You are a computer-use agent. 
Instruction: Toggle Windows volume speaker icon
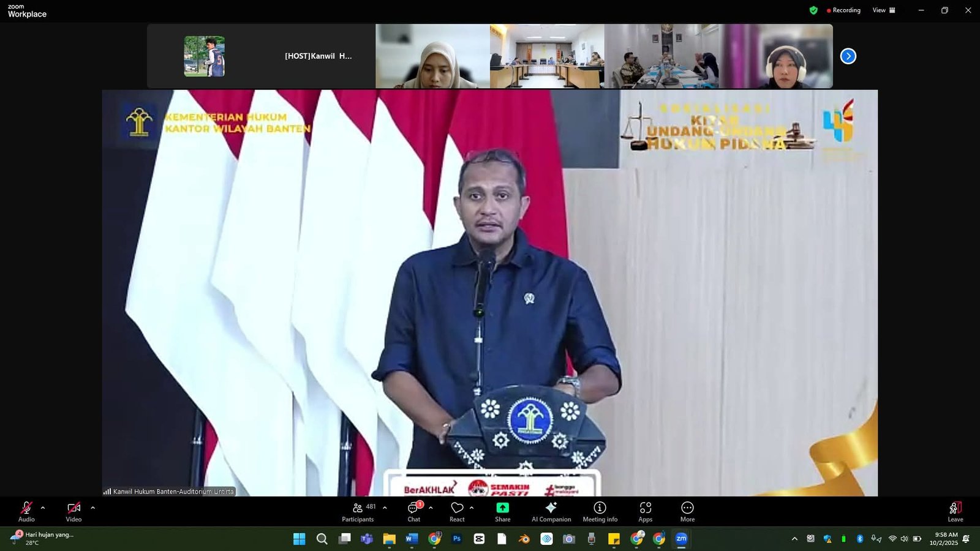(904, 539)
